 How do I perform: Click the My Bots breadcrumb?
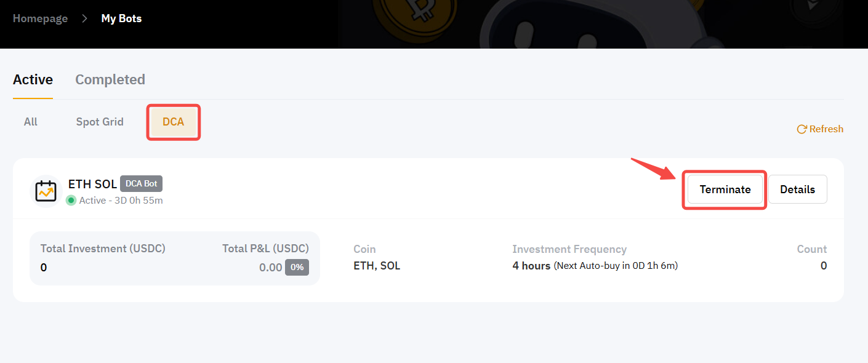point(121,18)
